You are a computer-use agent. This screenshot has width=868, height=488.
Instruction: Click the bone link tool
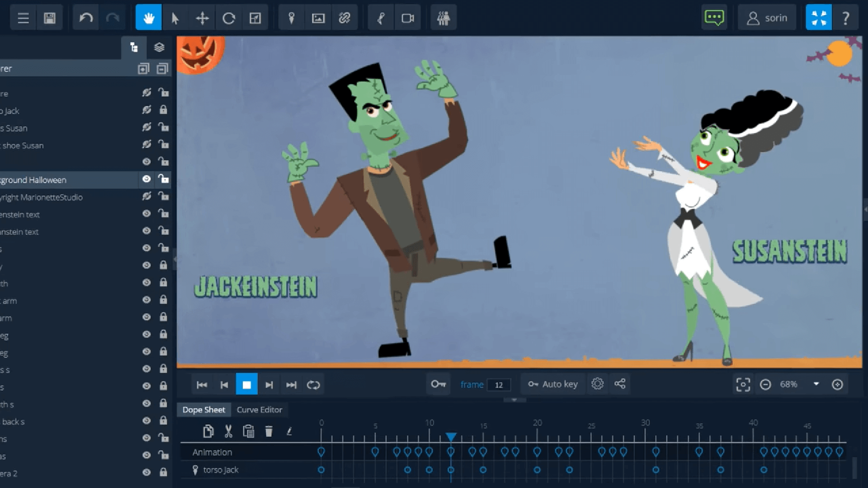pyautogui.click(x=345, y=17)
